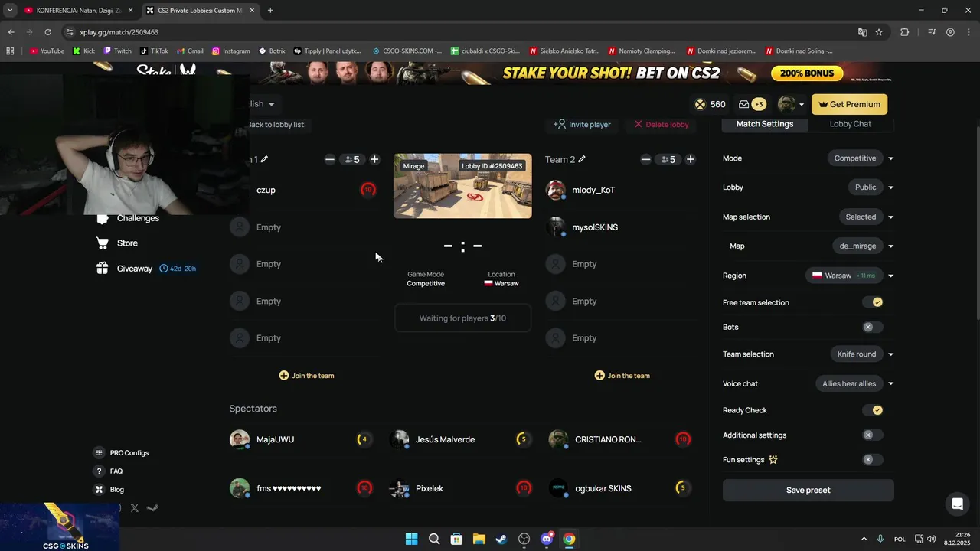Toggle Ready Check off
The width and height of the screenshot is (980, 551).
pyautogui.click(x=873, y=410)
